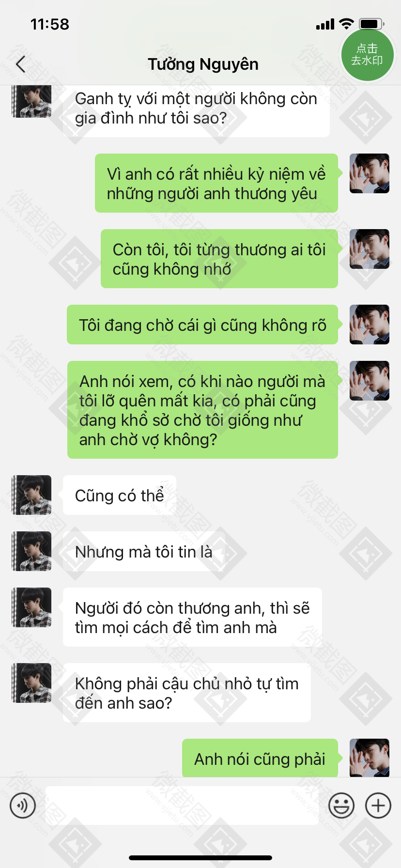Click the green watermark removal button

point(367,54)
